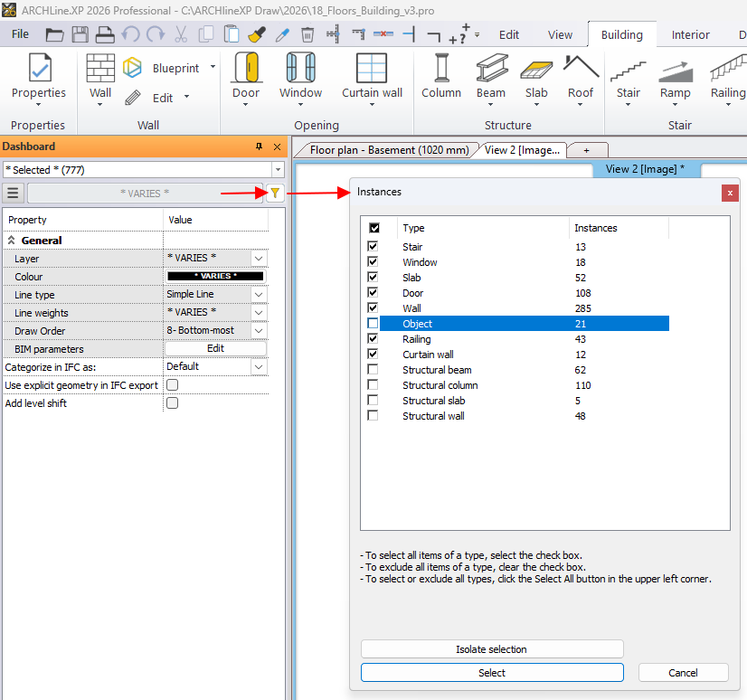Viewport: 747px width, 700px height.
Task: Select the Column structure tool
Action: click(x=441, y=70)
